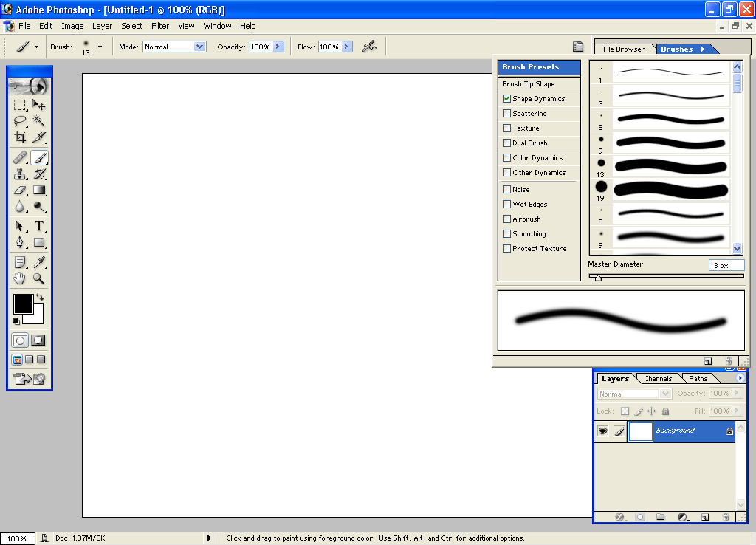Enable the Other Dynamics checkbox

pyautogui.click(x=506, y=172)
